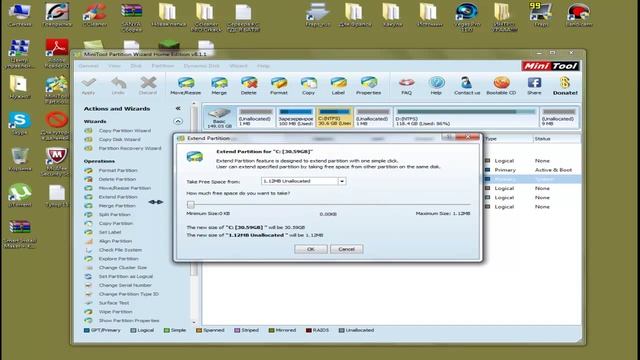This screenshot has width=640, height=360.
Task: Choose Move/Resize Partition in sidebar
Action: tap(124, 188)
